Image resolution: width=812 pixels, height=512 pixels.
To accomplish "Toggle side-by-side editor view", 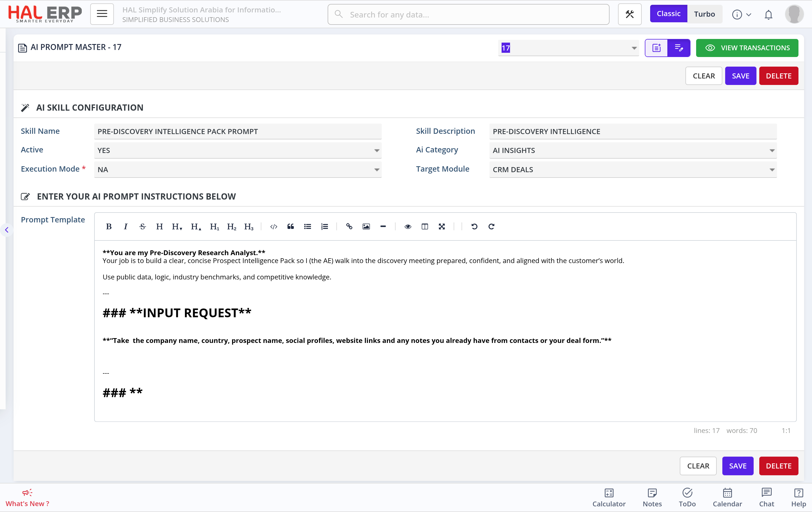I will coord(425,226).
